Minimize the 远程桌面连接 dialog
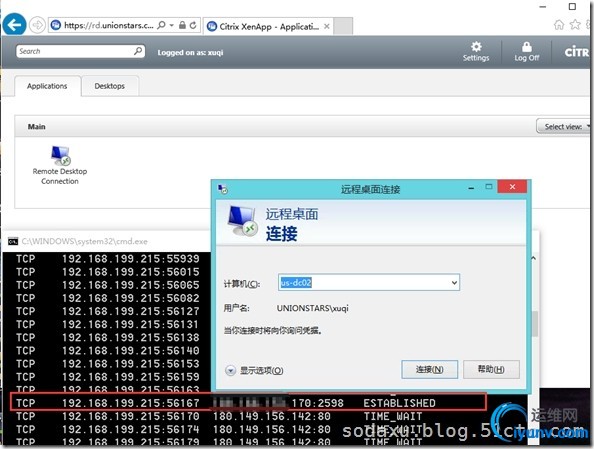The image size is (594, 449). tap(471, 188)
